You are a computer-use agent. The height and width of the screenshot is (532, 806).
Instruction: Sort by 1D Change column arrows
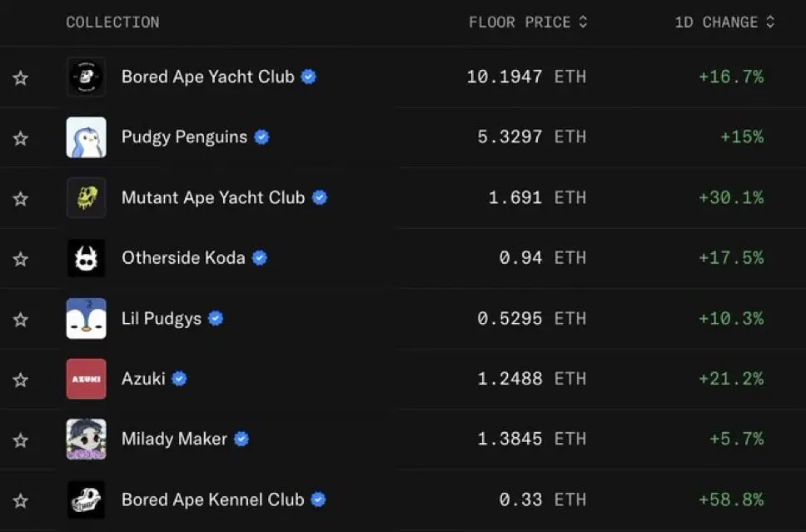click(770, 22)
